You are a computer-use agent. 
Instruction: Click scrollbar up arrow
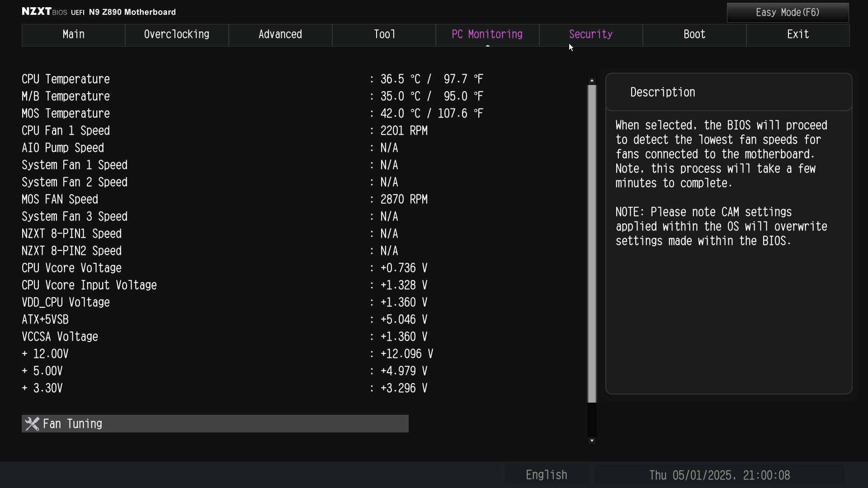(x=591, y=81)
